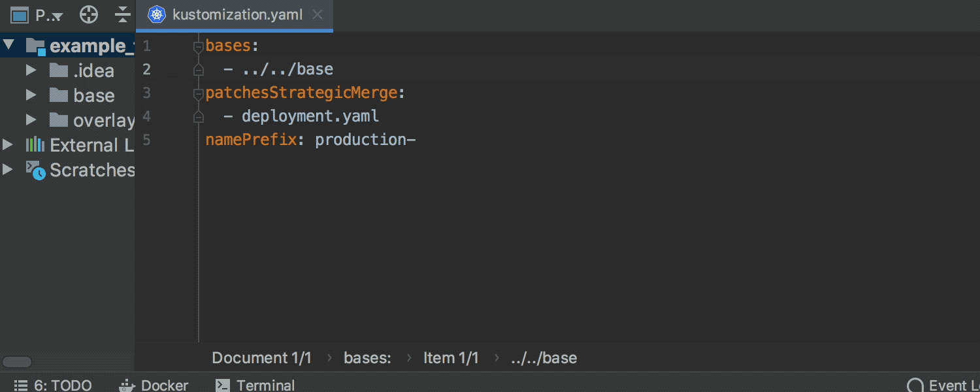
Task: Click the Project panel horizontal scrollbar
Action: click(x=18, y=361)
